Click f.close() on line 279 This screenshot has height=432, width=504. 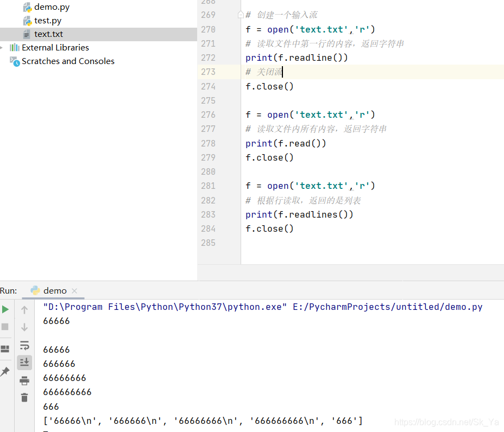[x=269, y=158]
